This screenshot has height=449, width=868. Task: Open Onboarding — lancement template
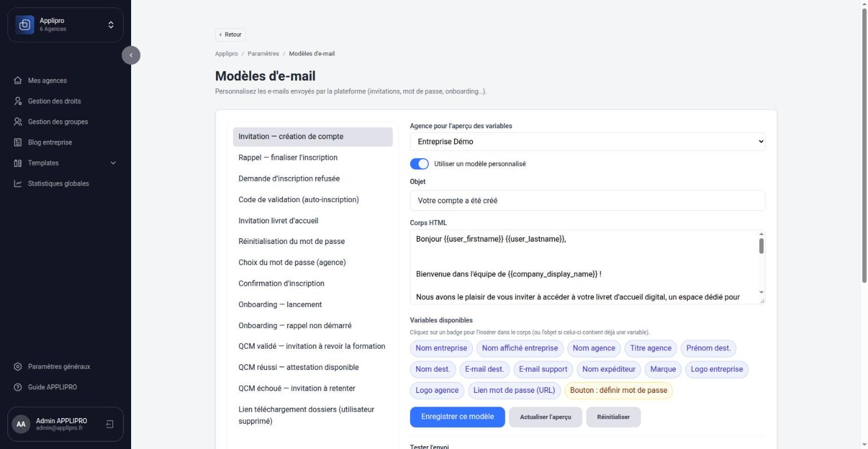(x=313, y=305)
